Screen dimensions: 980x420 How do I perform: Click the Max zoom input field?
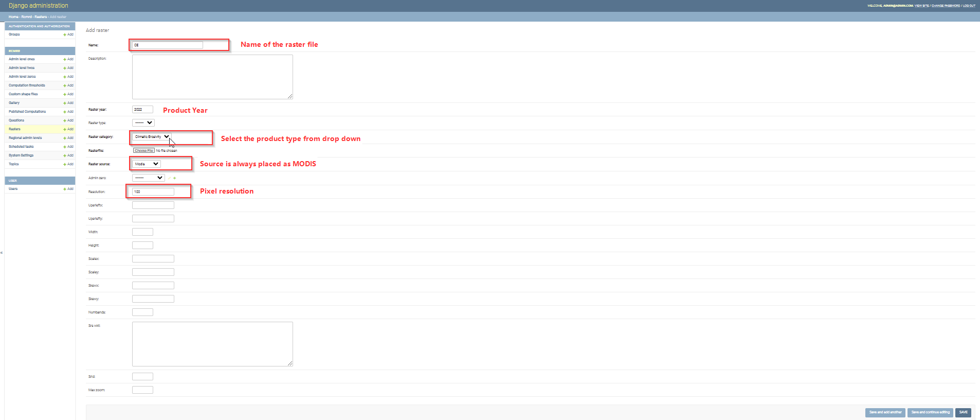[x=142, y=390]
